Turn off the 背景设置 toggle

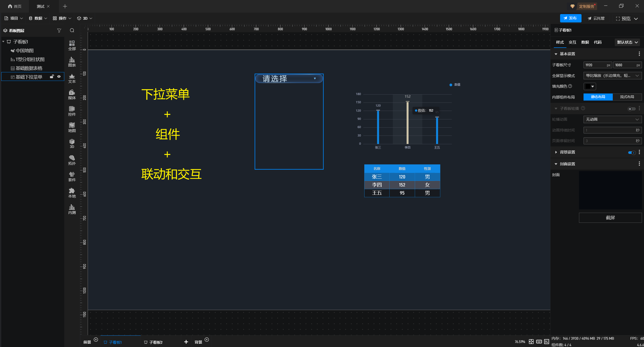pyautogui.click(x=631, y=152)
